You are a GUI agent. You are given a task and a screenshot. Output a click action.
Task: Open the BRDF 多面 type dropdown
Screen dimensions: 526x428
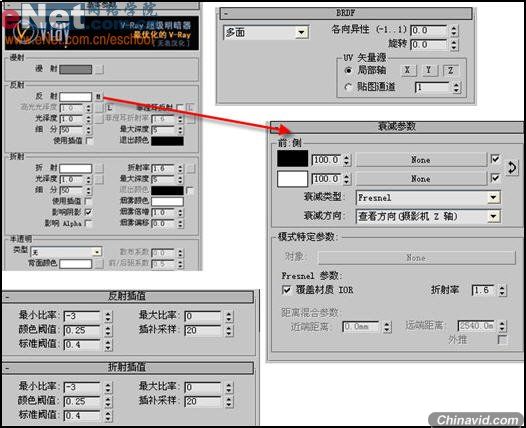tap(266, 33)
